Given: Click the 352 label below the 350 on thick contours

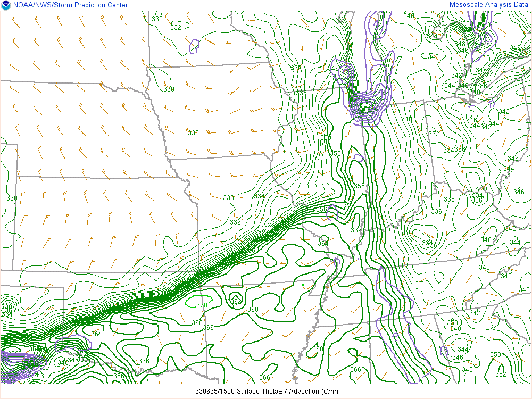Looking at the screenshot, I should pyautogui.click(x=335, y=153).
